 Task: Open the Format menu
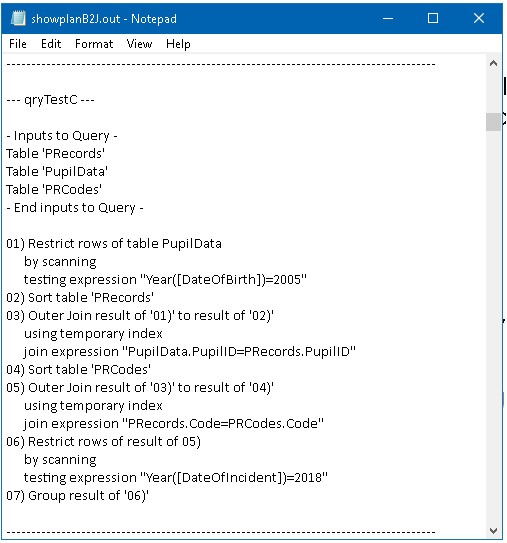(x=94, y=44)
